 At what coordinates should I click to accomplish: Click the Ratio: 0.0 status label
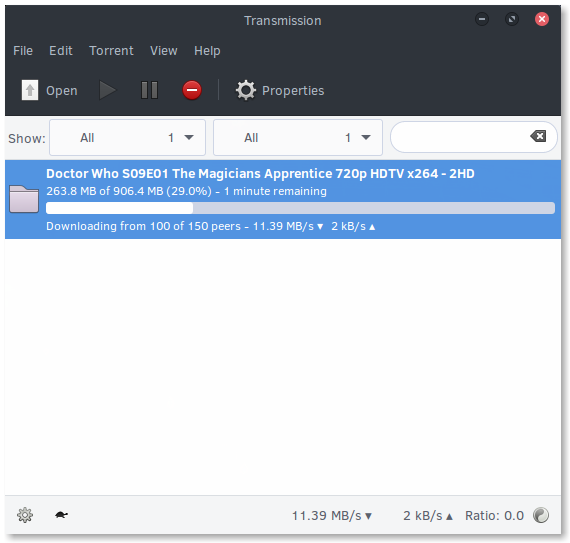494,515
